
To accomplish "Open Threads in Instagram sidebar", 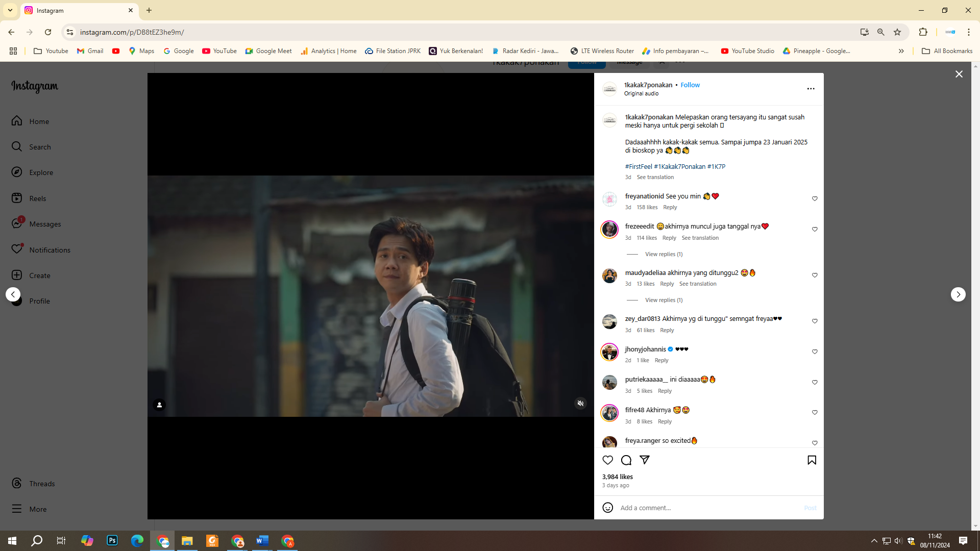I will pos(33,484).
